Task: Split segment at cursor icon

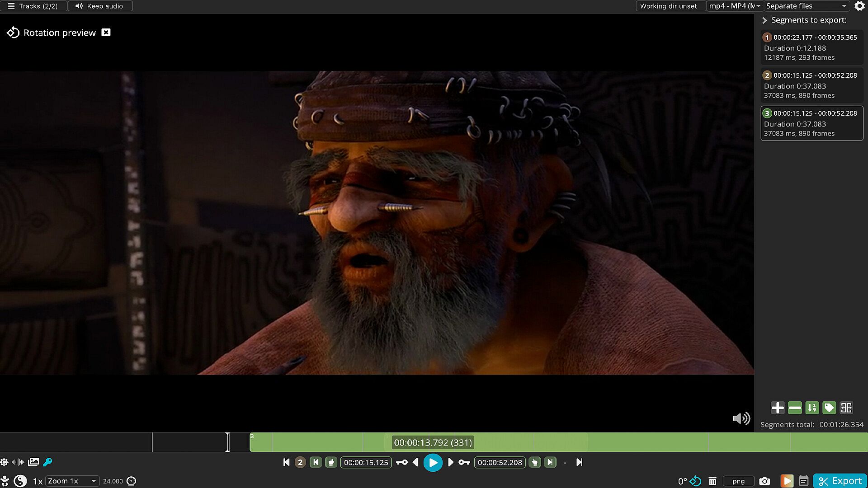Action: click(x=846, y=408)
